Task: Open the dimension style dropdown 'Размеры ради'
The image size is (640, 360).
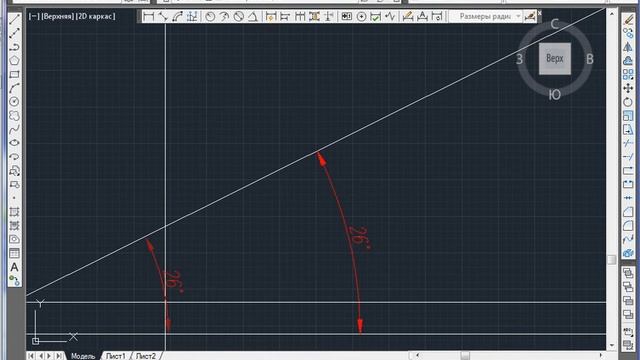Action: point(486,16)
